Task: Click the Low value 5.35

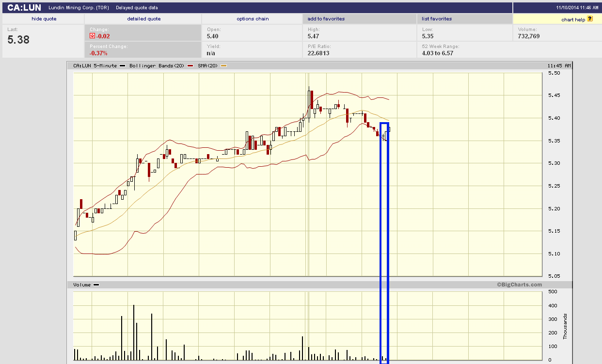Action: 428,36
